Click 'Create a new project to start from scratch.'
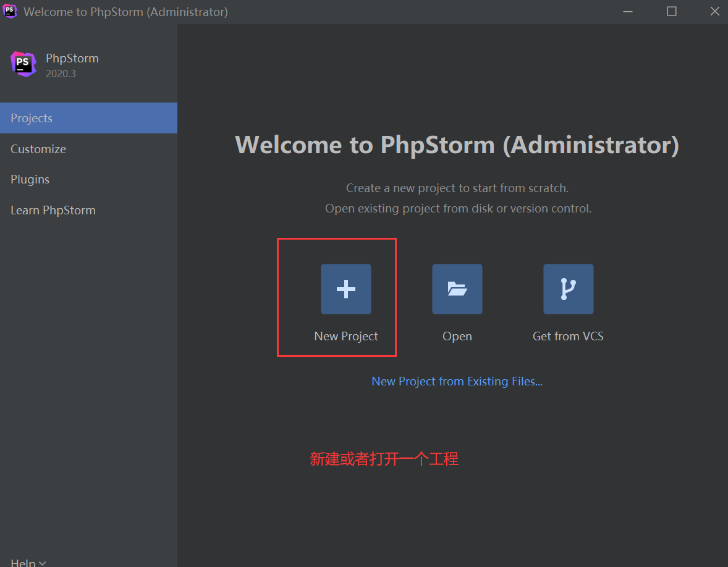728x567 pixels. (x=457, y=188)
